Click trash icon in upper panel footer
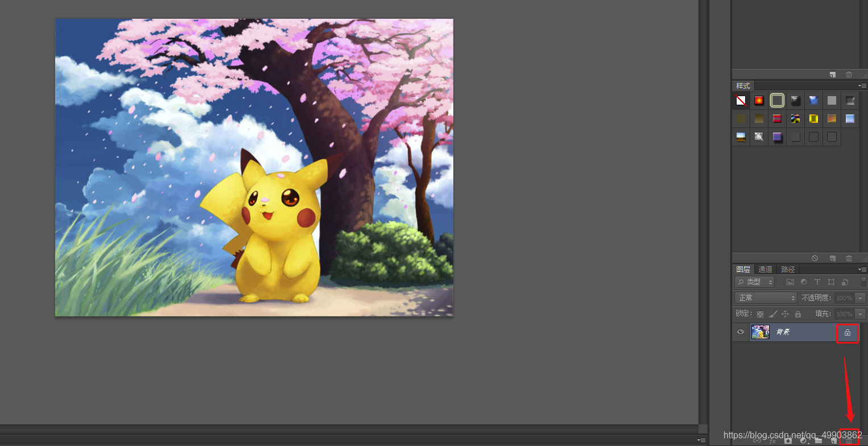 (849, 75)
